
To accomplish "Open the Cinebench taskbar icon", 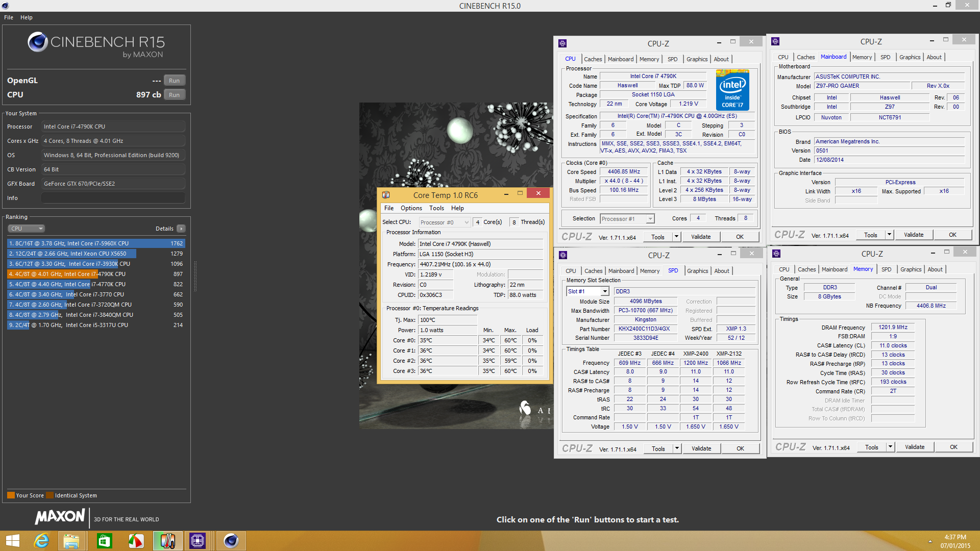I will tap(231, 541).
